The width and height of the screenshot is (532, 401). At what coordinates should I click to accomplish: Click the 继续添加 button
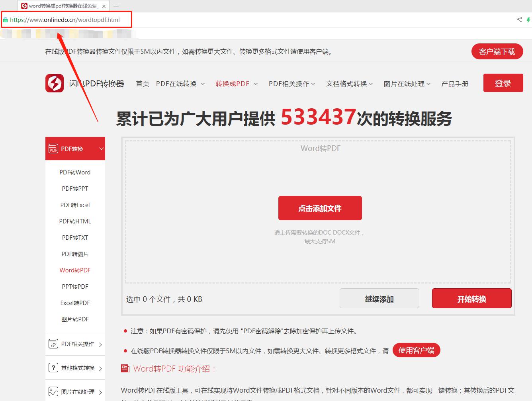[379, 298]
